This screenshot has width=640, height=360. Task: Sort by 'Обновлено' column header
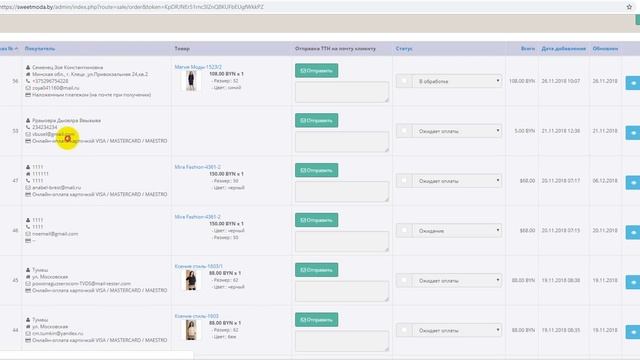pyautogui.click(x=605, y=49)
